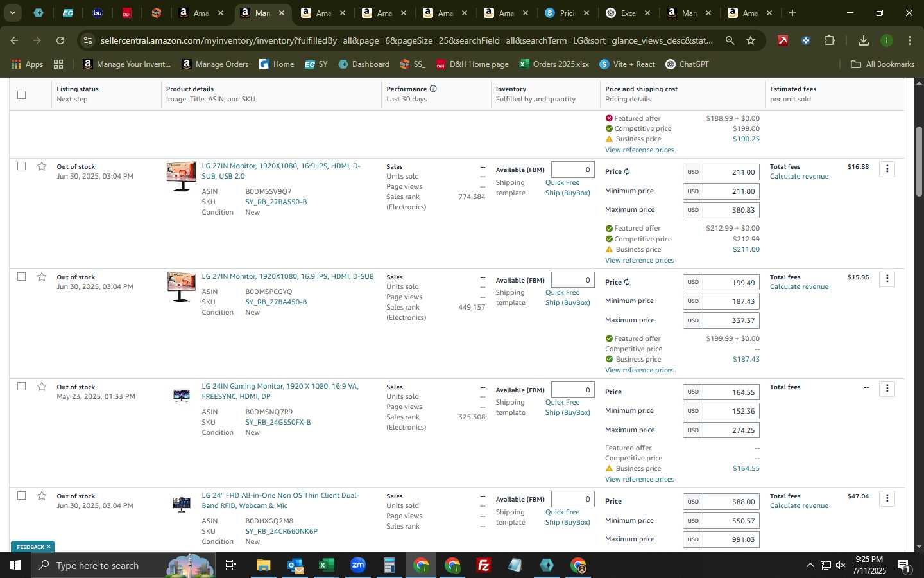Image resolution: width=924 pixels, height=578 pixels.
Task: Click Calculate revenue for $16.88 fee listing
Action: [799, 177]
